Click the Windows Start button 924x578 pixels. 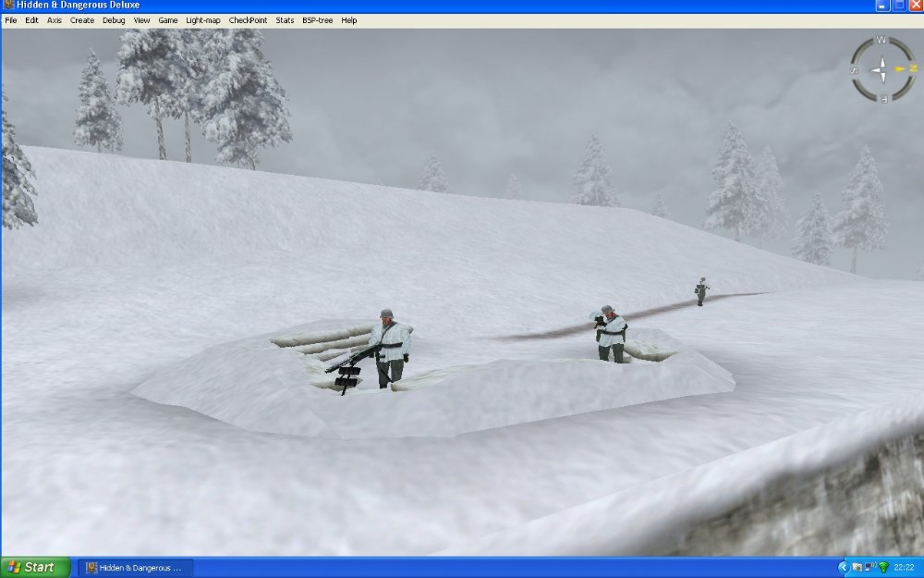coord(34,567)
